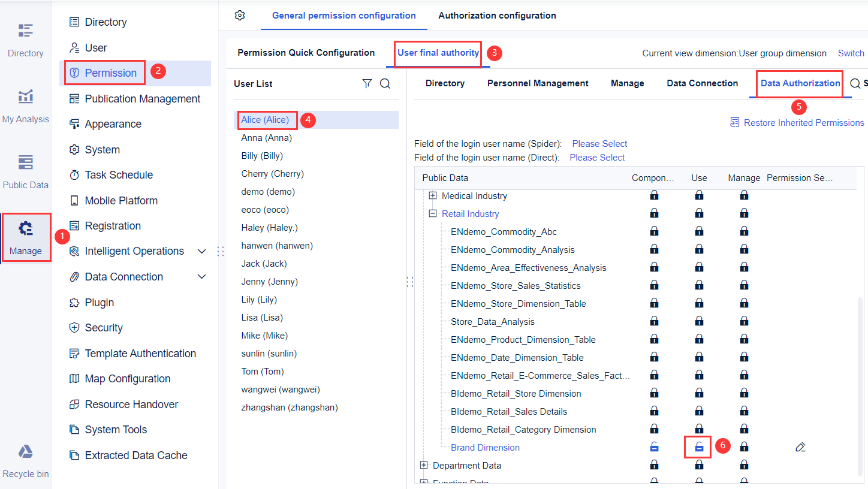Image resolution: width=868 pixels, height=489 pixels.
Task: Switch to Authorization configuration tab
Action: pyautogui.click(x=497, y=16)
